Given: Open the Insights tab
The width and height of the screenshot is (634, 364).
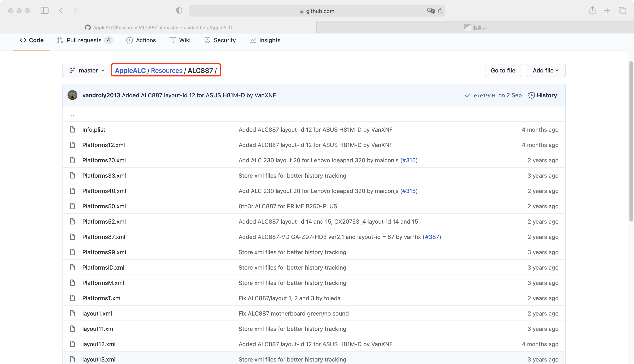Looking at the screenshot, I should click(x=265, y=40).
